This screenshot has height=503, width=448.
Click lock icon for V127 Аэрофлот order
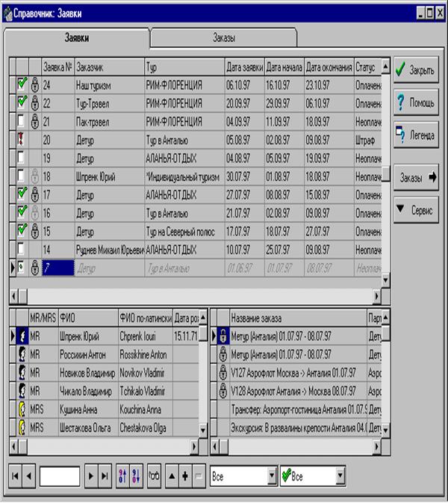point(221,371)
